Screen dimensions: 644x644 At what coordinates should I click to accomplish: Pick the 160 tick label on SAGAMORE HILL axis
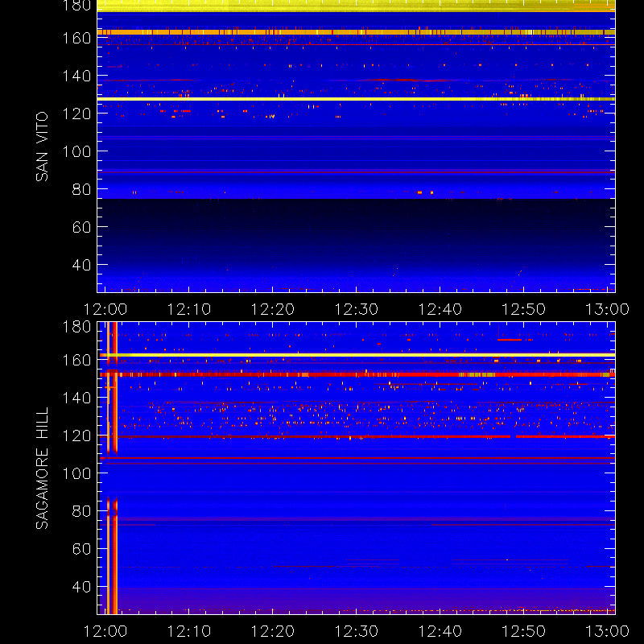(76, 360)
